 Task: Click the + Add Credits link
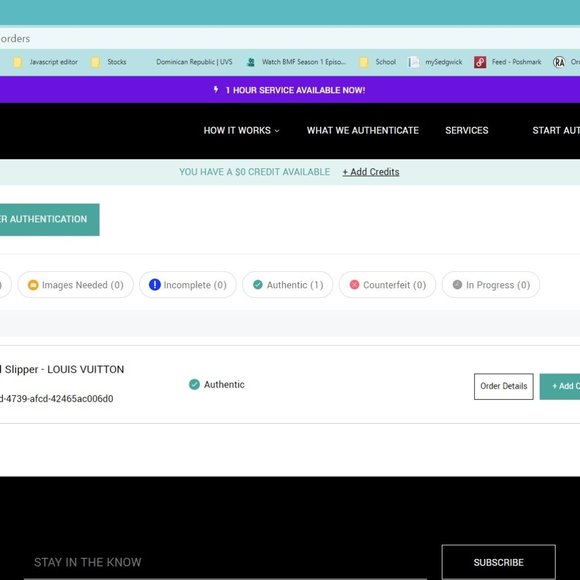(371, 172)
